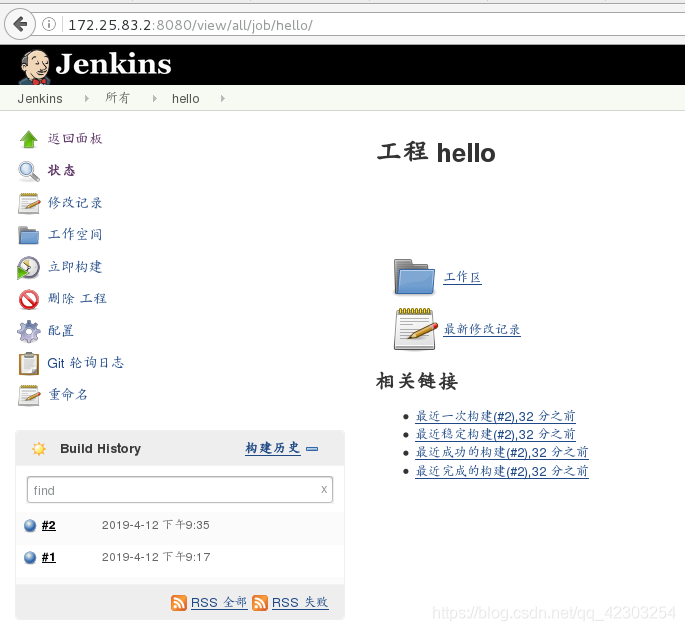685x631 pixels.
Task: Click the RSS feed icon for RSS 失败
Action: point(260,603)
